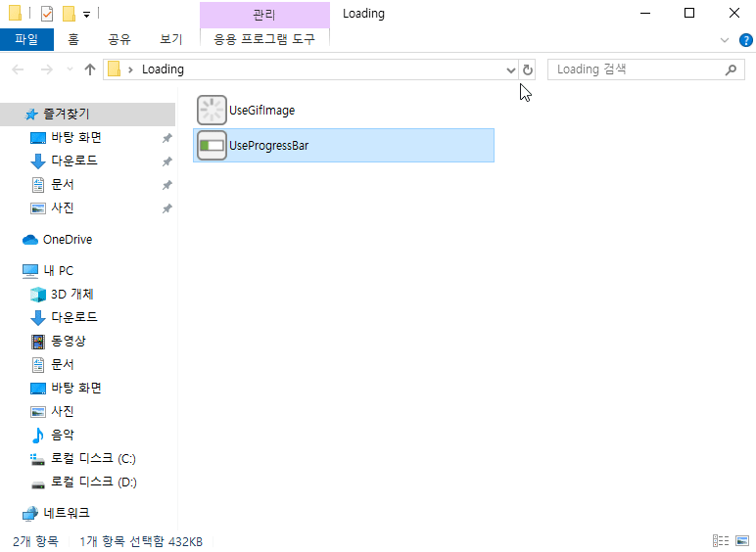Image resolution: width=756 pixels, height=552 pixels.
Task: Open 문서 under 즐겨찾기
Action: (x=63, y=184)
